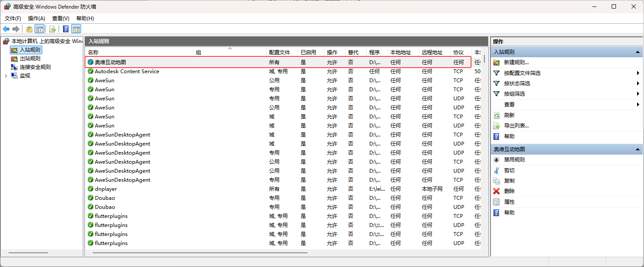
Task: Open the 查看 submenu arrow in the actions pane
Action: point(638,105)
